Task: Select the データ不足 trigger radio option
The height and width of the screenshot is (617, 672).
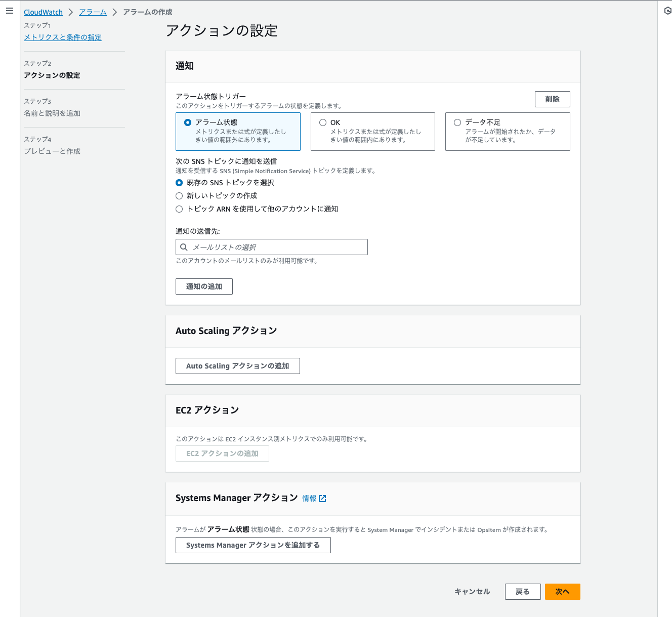Action: [x=457, y=122]
